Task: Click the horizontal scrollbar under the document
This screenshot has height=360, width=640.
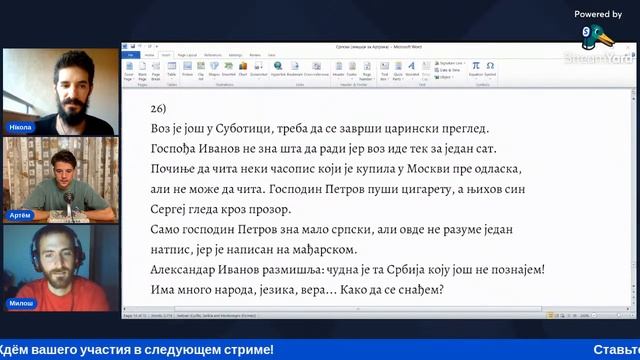Action: [x=358, y=309]
